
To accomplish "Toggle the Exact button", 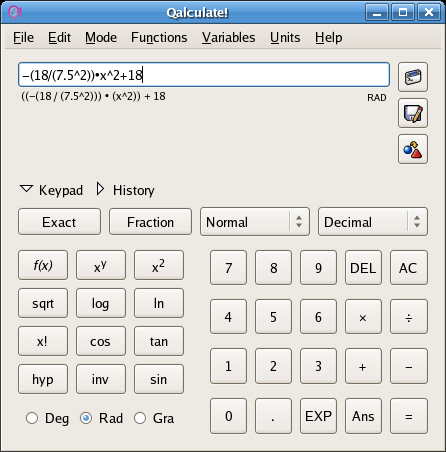I will pyautogui.click(x=59, y=222).
